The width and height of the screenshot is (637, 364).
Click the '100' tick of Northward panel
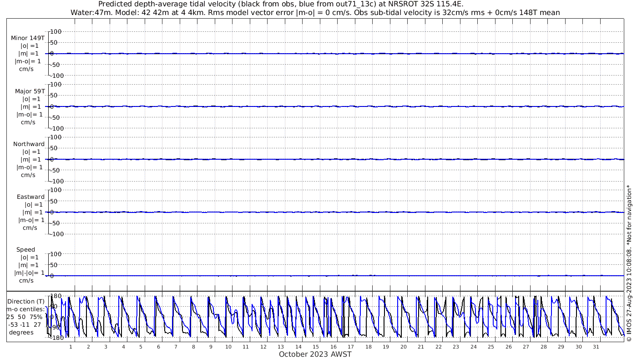click(x=56, y=137)
